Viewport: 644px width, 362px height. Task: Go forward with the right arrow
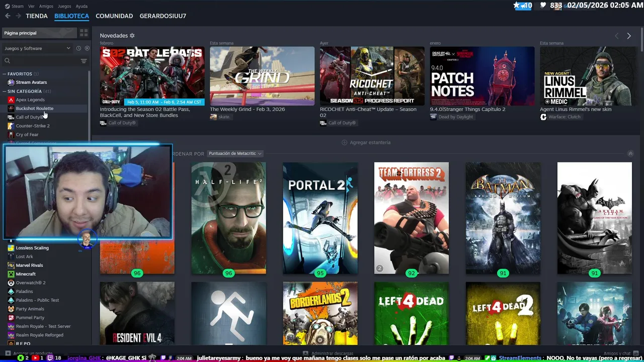coord(18,16)
